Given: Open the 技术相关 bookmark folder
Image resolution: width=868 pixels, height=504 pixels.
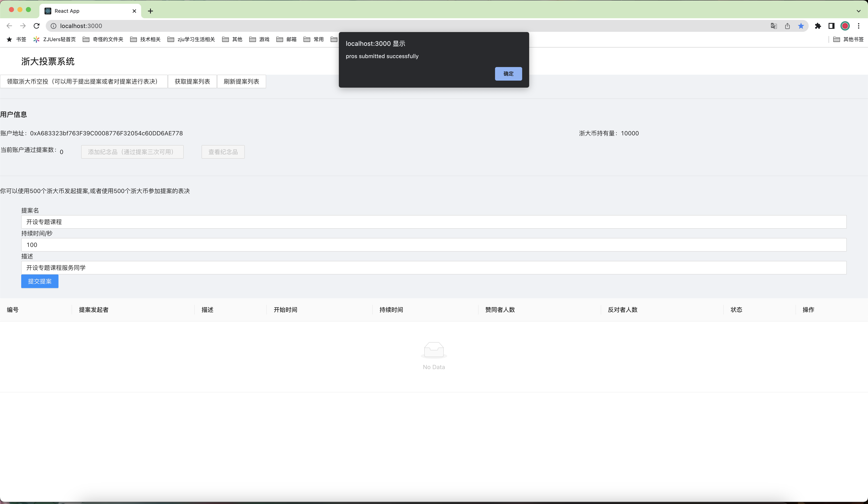Looking at the screenshot, I should pos(145,39).
